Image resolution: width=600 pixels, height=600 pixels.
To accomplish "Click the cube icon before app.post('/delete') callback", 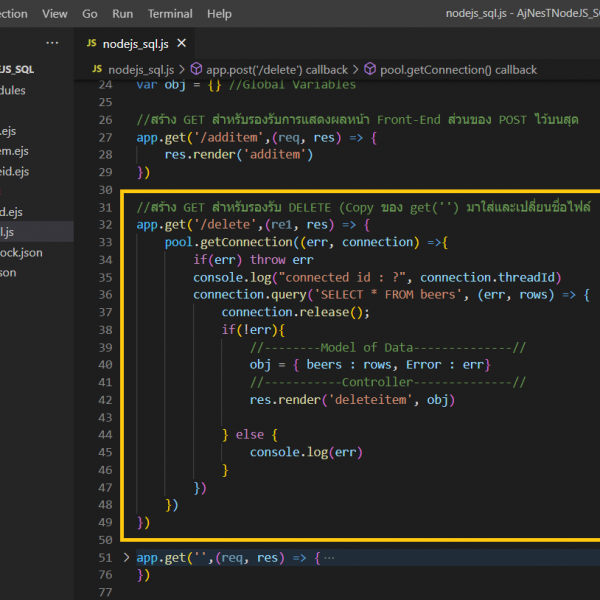I will point(196,70).
